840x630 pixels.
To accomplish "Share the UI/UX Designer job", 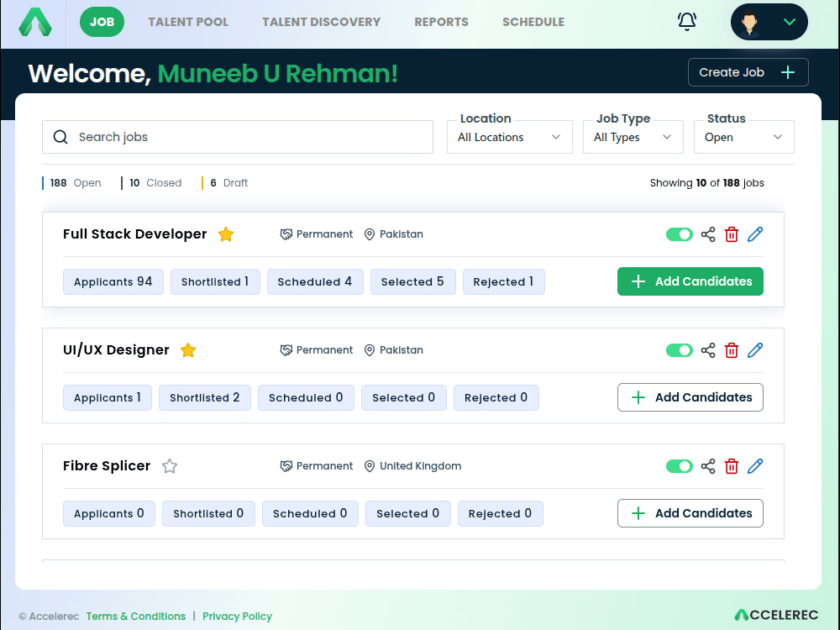I will coord(708,350).
